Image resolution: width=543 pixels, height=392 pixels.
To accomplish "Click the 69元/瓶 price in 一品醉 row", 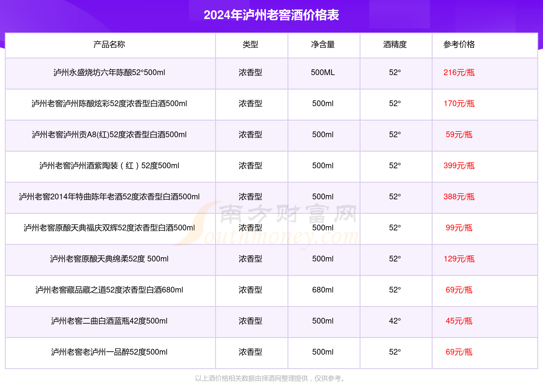I will [459, 352].
